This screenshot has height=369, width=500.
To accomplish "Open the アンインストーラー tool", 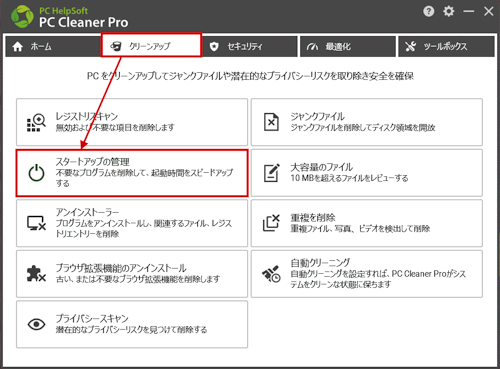I will (x=132, y=223).
